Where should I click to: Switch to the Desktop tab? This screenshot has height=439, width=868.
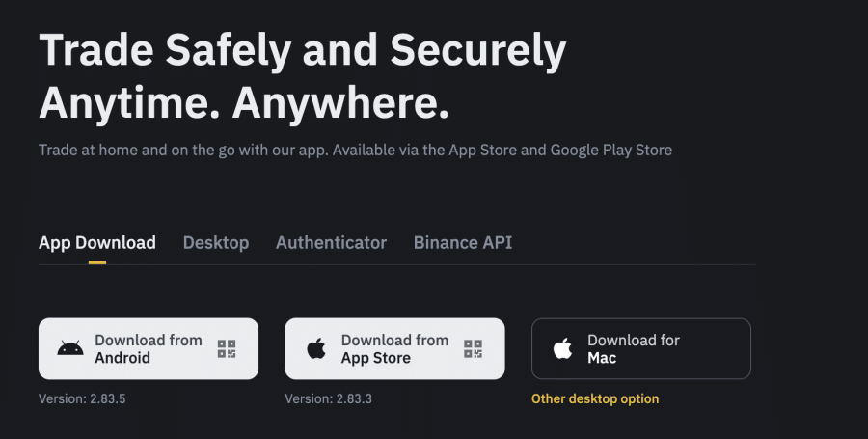tap(216, 243)
